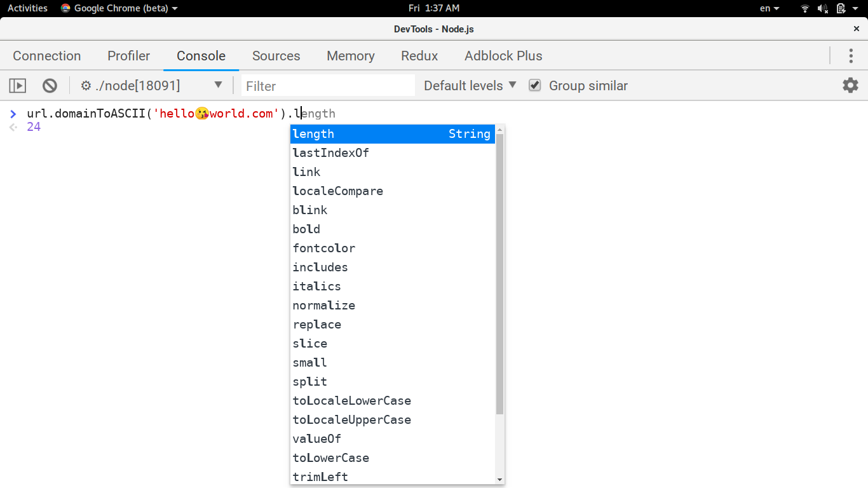868x488 pixels.
Task: Click the muted volume icon
Action: click(x=823, y=8)
